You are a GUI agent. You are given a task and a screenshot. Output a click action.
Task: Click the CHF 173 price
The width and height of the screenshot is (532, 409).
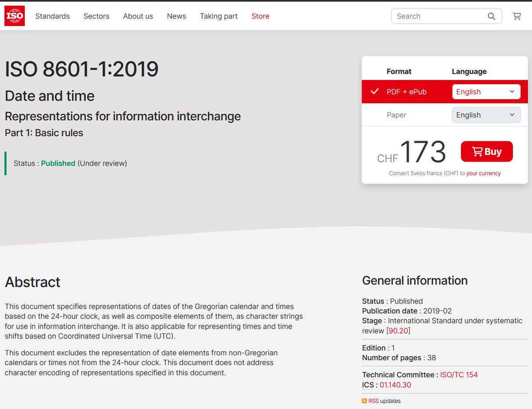pyautogui.click(x=411, y=152)
